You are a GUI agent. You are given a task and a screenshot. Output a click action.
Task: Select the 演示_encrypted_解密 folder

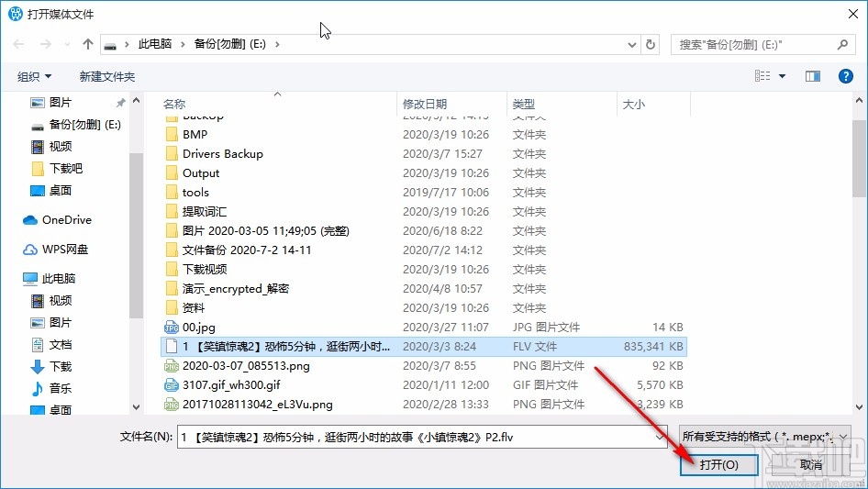point(424,288)
